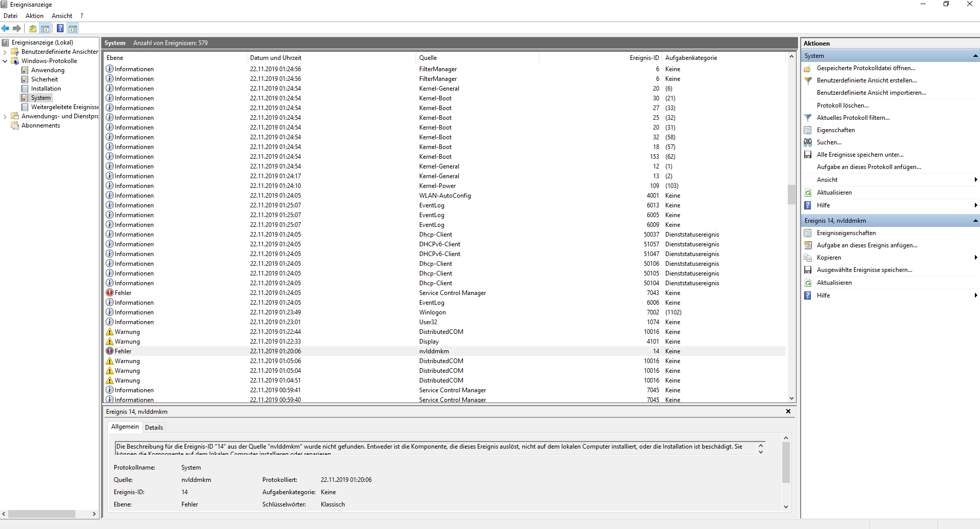The width and height of the screenshot is (980, 529).
Task: Select the Anwendung log in tree
Action: 48,70
